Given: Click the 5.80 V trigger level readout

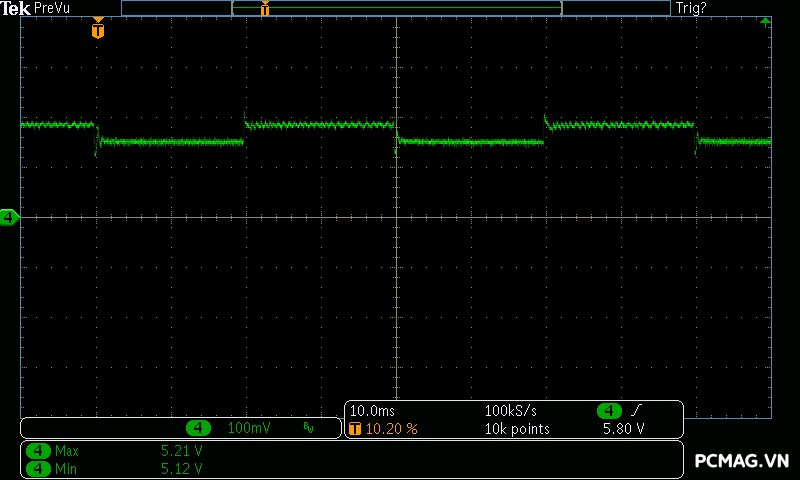Looking at the screenshot, I should [x=623, y=429].
